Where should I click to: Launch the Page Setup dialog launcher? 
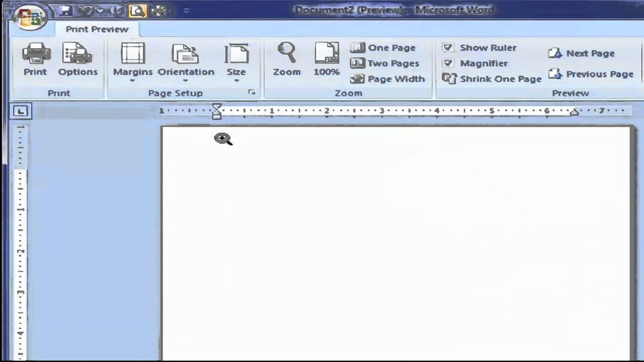[x=252, y=93]
